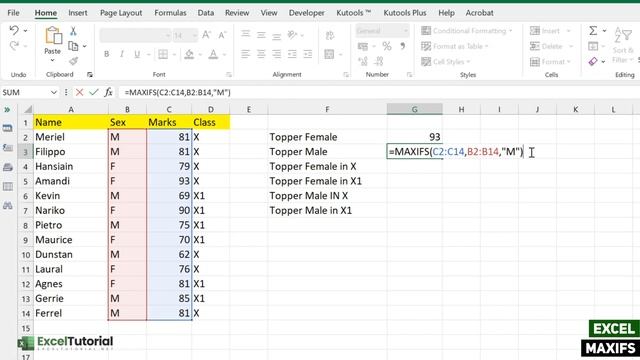Switch to the Formulas tab

click(x=170, y=13)
